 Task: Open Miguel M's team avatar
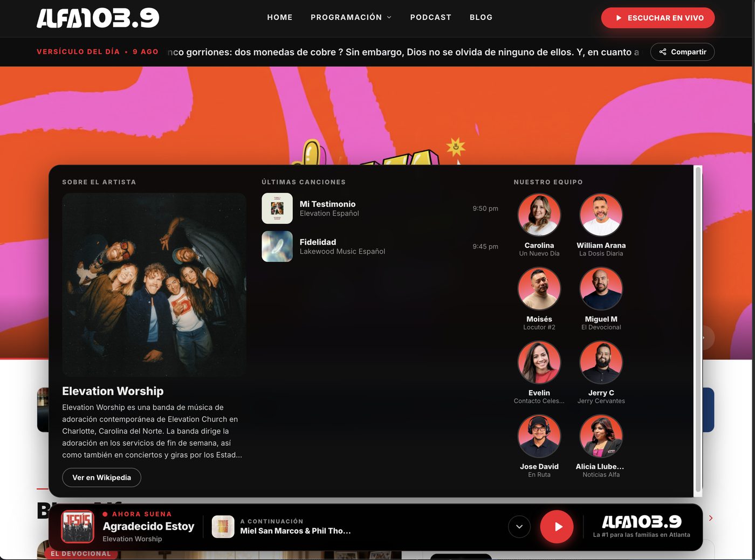(601, 288)
